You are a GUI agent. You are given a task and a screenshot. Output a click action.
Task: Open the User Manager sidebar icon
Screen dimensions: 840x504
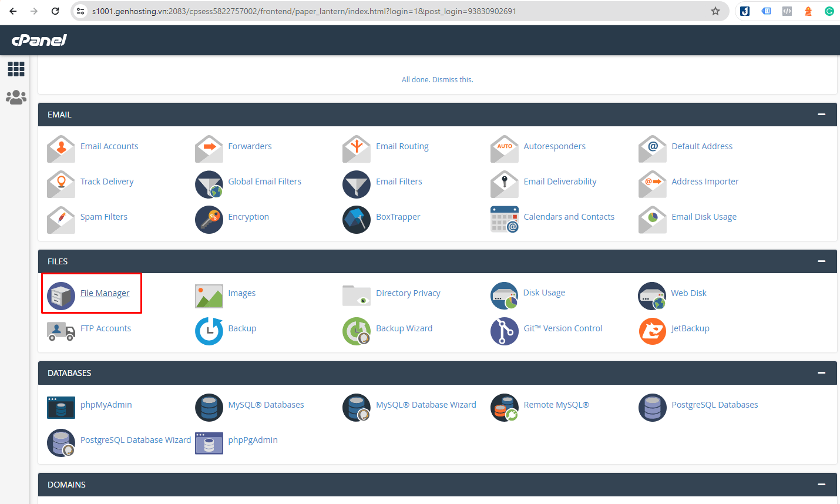tap(16, 98)
